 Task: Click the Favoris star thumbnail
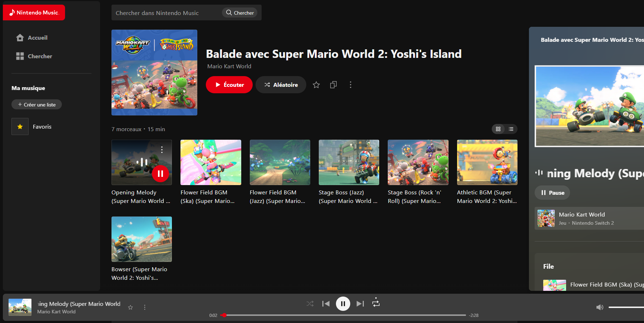click(20, 126)
